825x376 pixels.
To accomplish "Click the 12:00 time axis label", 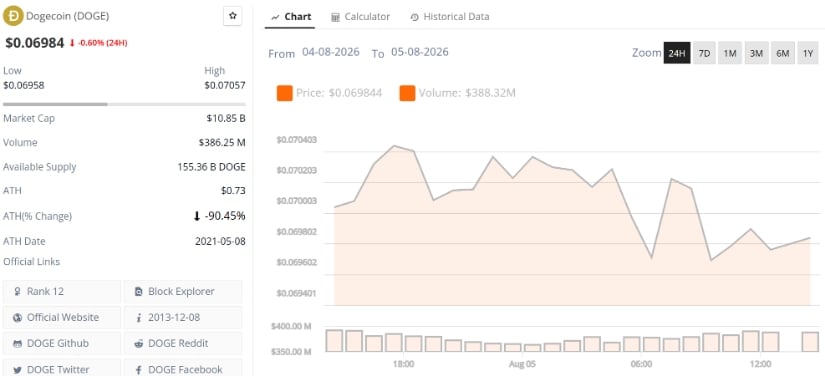I will coord(760,364).
